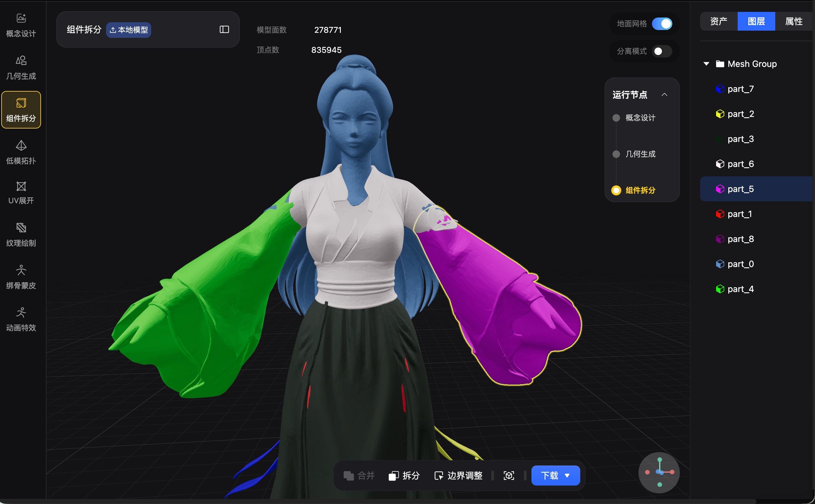
Task: Enable the 分离模式 separation mode switch
Action: coord(662,51)
